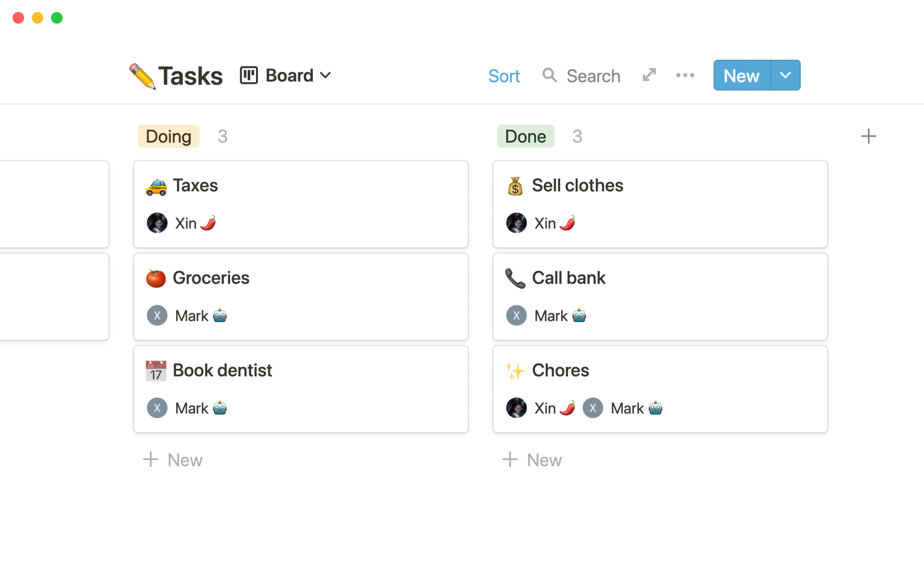The height and width of the screenshot is (578, 924).
Task: Click the sparkles icon on Chores card
Action: tap(515, 371)
